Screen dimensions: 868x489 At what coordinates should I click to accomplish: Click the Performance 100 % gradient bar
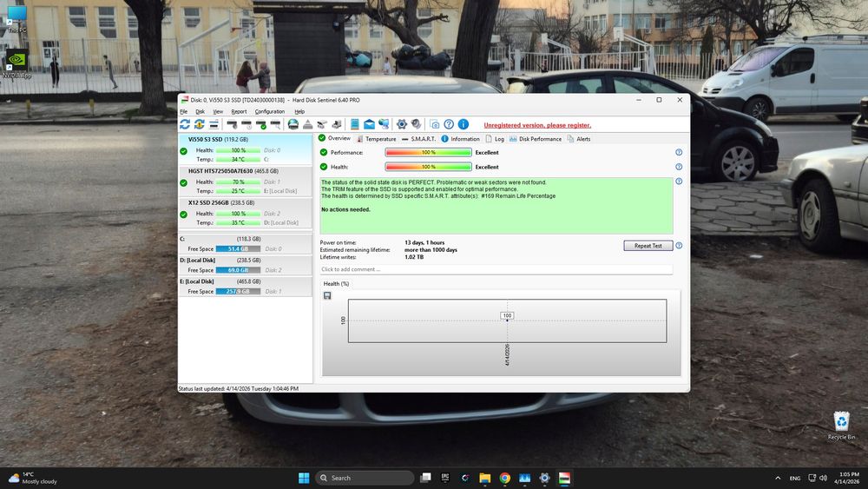(x=429, y=152)
